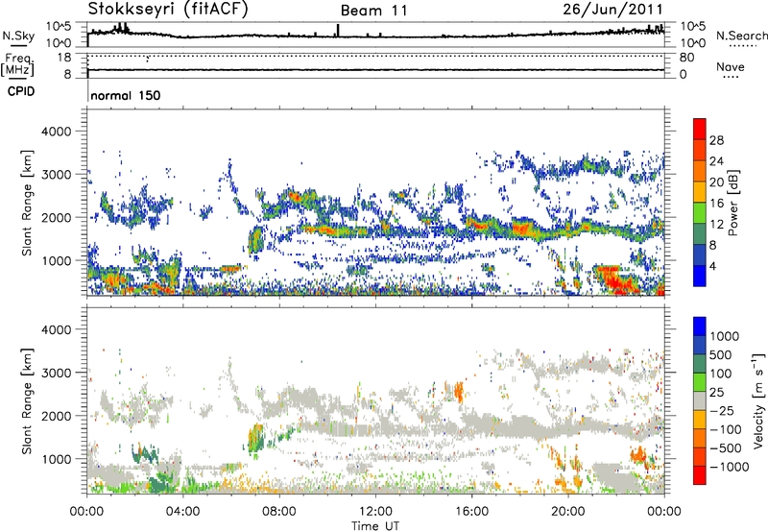Click the Nave legend label
Viewport: 768px width, 532px height.
[x=731, y=66]
